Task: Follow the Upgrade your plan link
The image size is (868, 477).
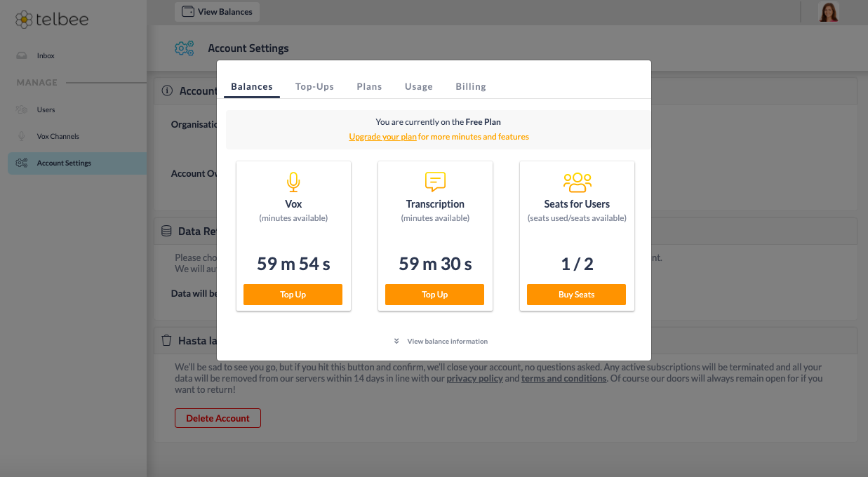Action: (382, 137)
